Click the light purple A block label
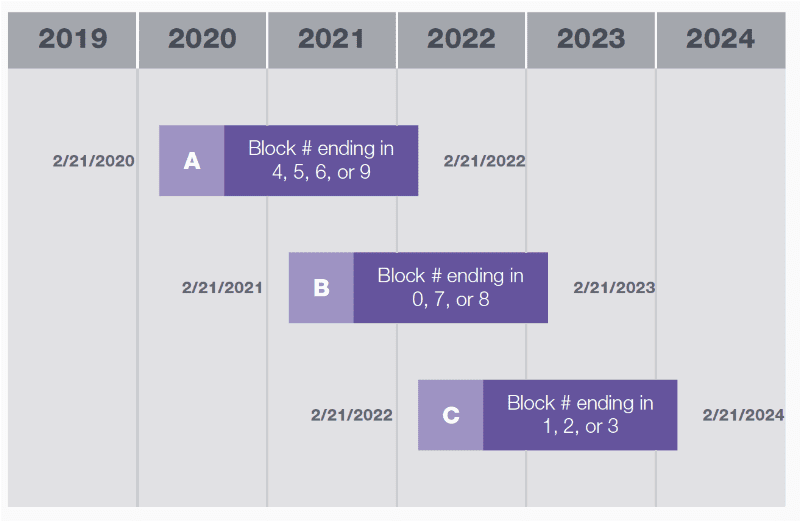The image size is (800, 521). tap(192, 161)
